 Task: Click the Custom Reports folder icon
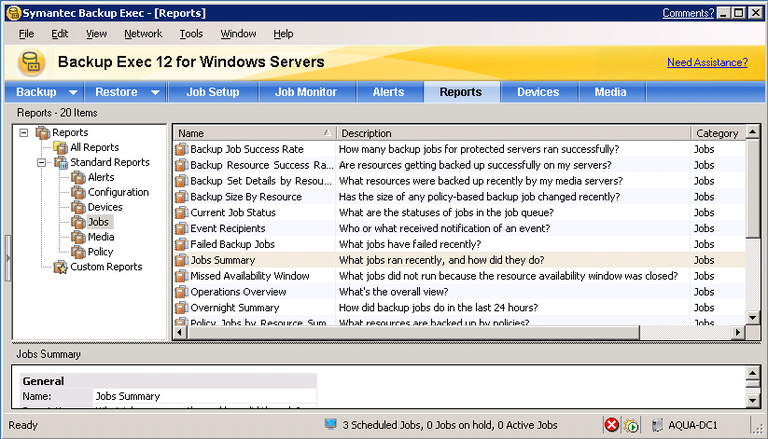pyautogui.click(x=60, y=267)
